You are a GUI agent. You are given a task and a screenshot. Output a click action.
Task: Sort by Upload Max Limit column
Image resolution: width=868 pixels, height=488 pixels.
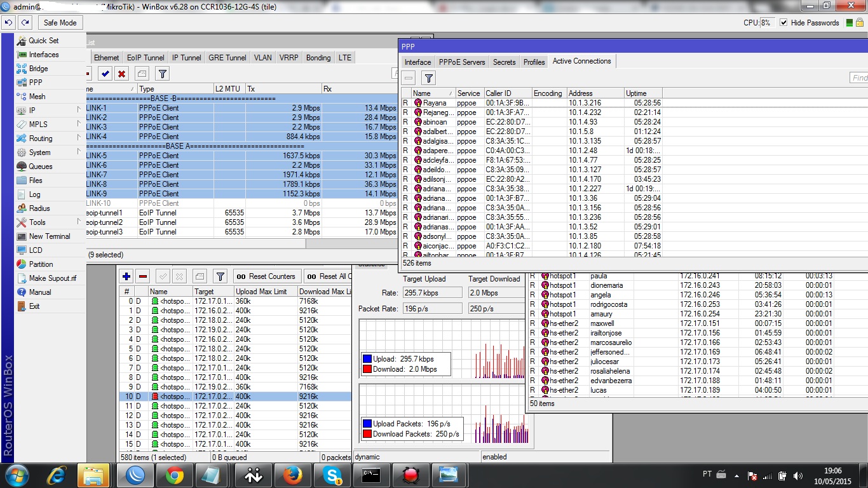point(266,292)
